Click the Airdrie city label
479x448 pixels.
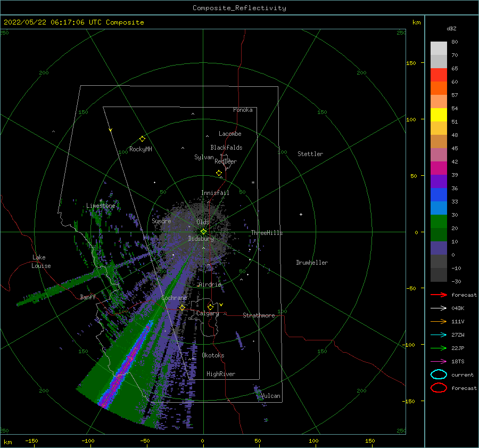(x=210, y=284)
